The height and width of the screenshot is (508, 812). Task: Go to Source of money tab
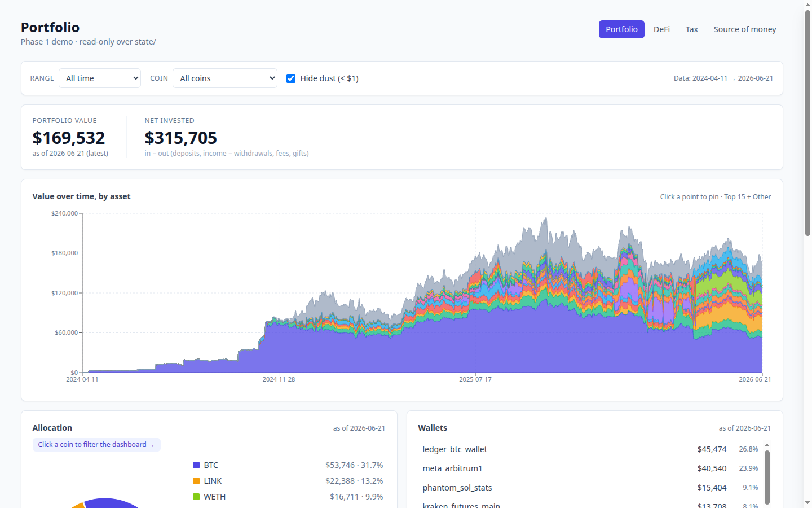745,29
